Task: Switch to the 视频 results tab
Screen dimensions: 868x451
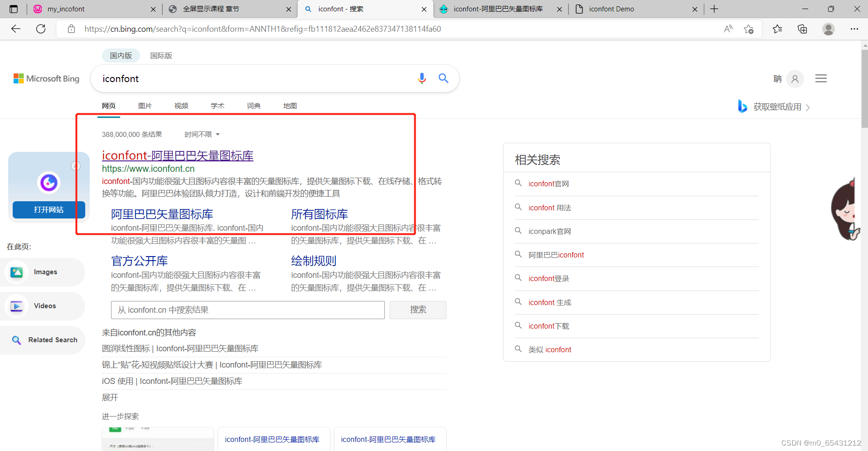Action: tap(181, 106)
